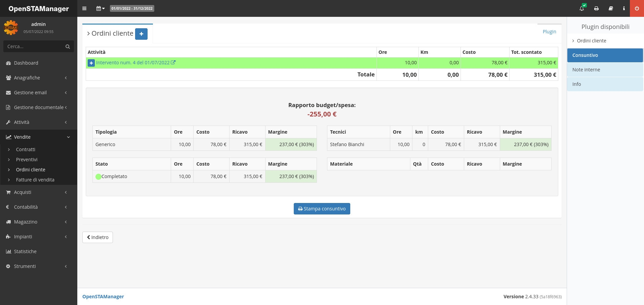The image size is (644, 305).
Task: Select the Consuntivo plugin tab
Action: [605, 55]
